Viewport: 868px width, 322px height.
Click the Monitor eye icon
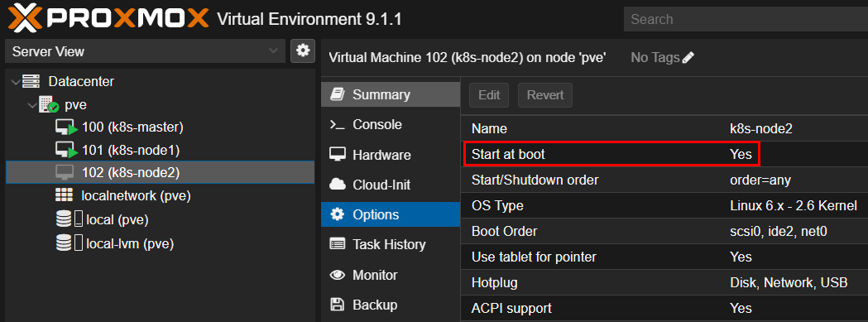337,274
